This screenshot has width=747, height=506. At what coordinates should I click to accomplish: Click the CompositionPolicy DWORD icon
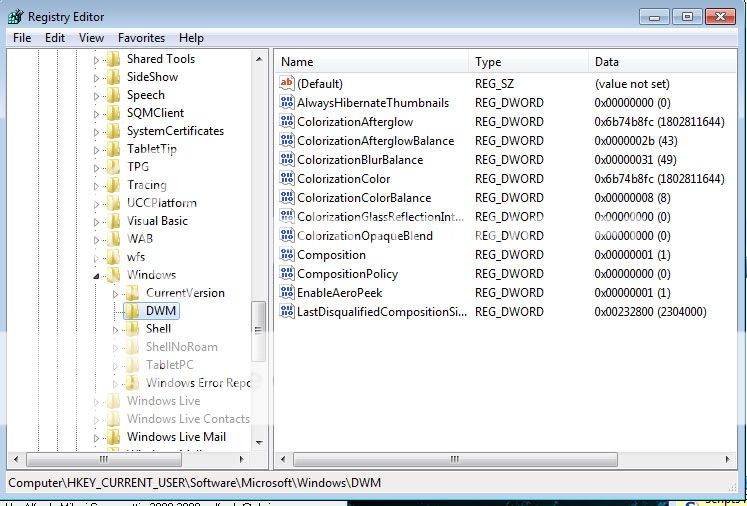(287, 273)
